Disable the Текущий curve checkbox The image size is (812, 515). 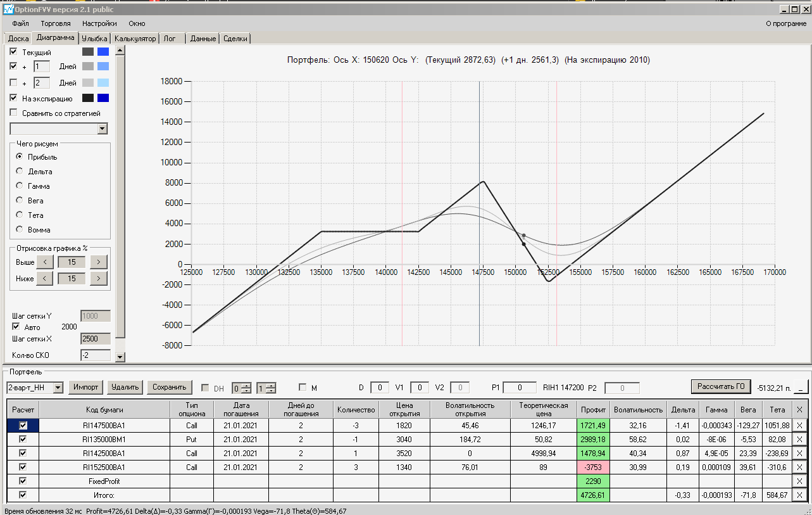click(14, 52)
